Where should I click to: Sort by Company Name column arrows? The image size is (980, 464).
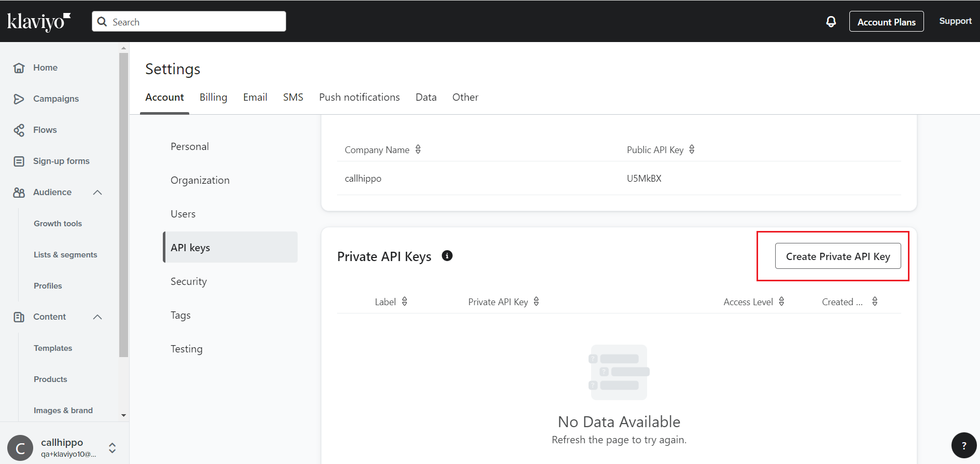tap(418, 149)
